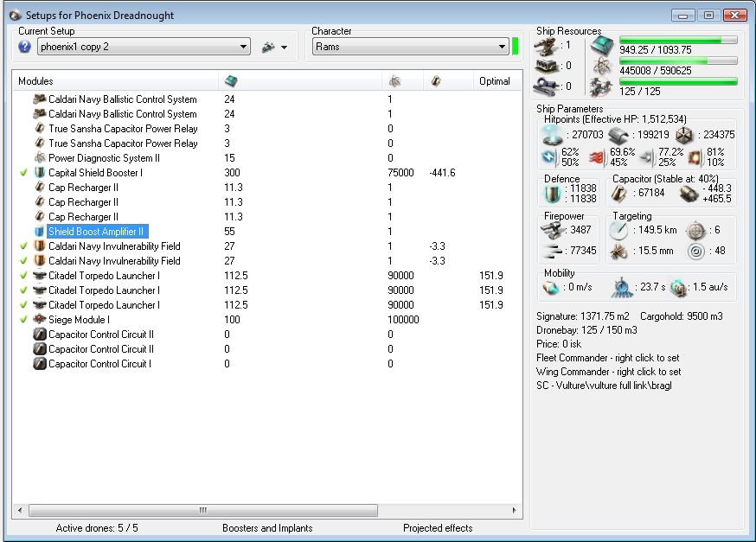Screen dimensions: 756x542
Task: Click the Defence shield tank icon
Action: (552, 193)
